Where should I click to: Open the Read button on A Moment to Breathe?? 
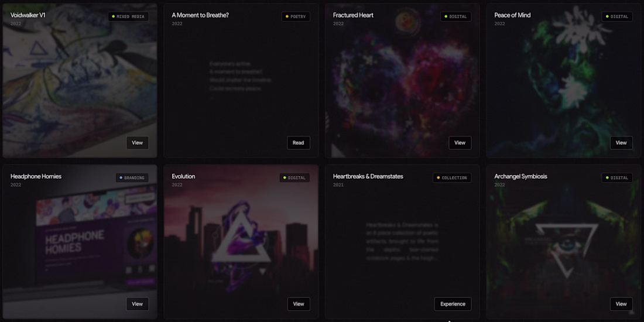point(298,143)
